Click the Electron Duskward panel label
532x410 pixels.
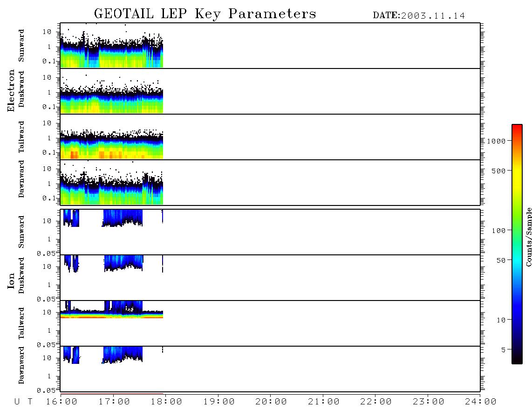pyautogui.click(x=21, y=89)
